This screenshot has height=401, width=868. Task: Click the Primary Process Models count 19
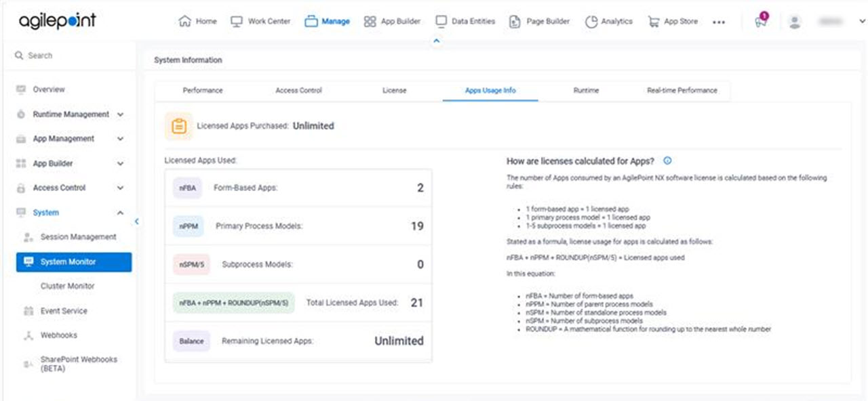click(x=417, y=226)
